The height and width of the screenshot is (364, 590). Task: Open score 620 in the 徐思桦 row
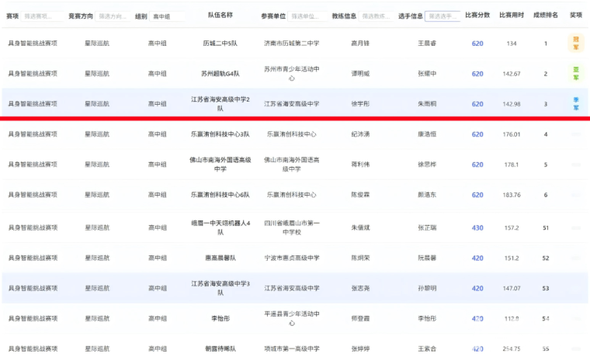pyautogui.click(x=477, y=165)
